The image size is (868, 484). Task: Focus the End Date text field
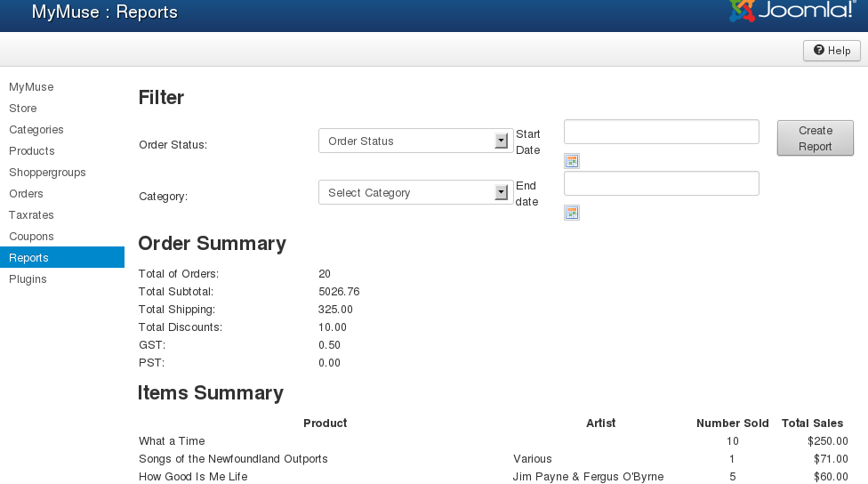(661, 183)
